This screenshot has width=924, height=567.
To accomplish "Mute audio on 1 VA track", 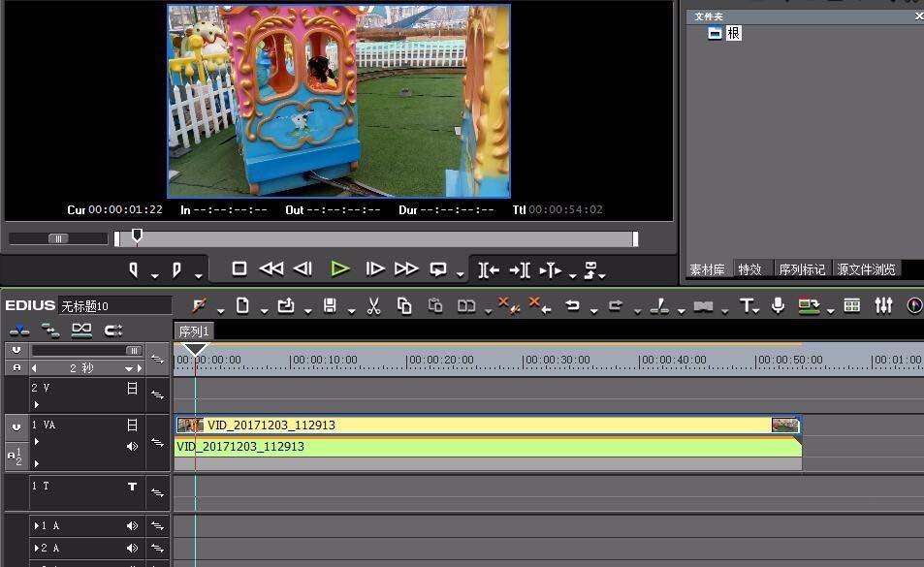I will (132, 446).
